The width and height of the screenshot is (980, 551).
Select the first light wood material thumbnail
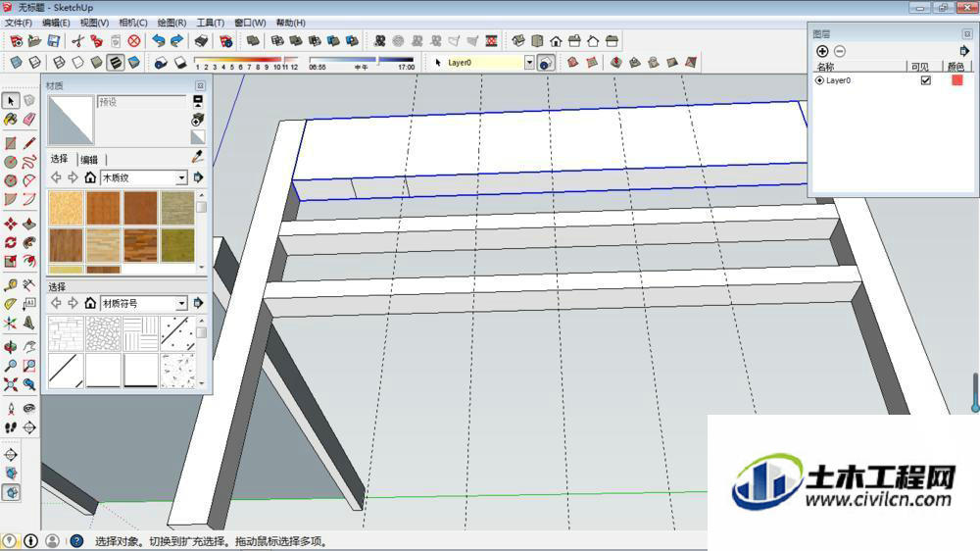pyautogui.click(x=66, y=208)
